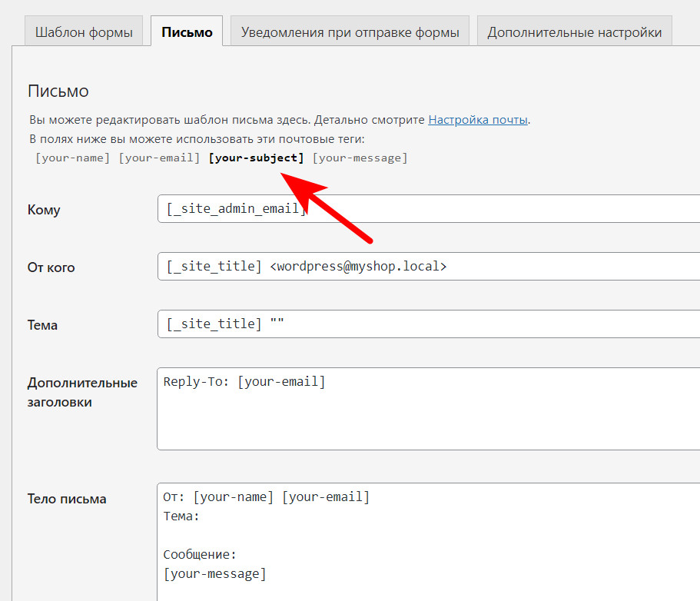The height and width of the screenshot is (601, 700).
Task: Click the Дополнительные заголовки label
Action: (x=82, y=392)
